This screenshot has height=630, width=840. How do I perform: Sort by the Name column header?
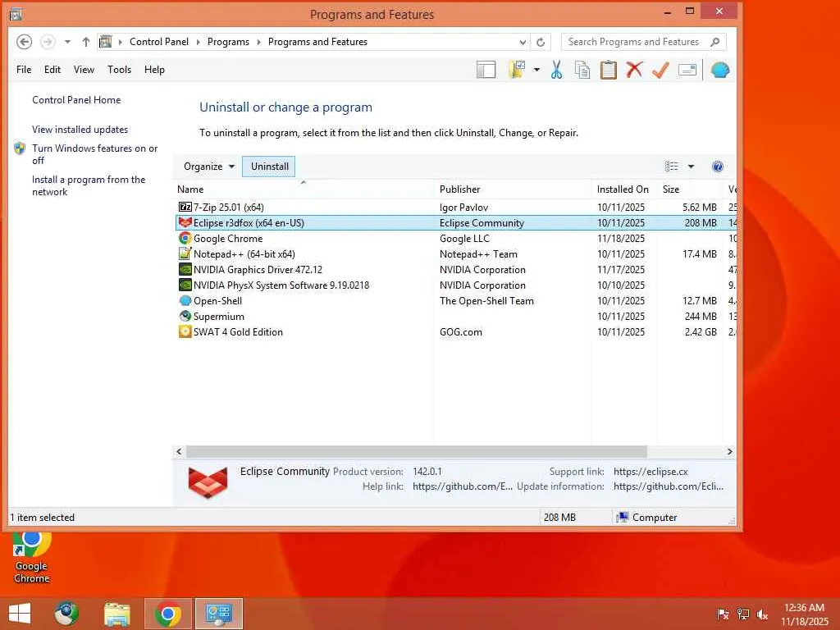304,189
